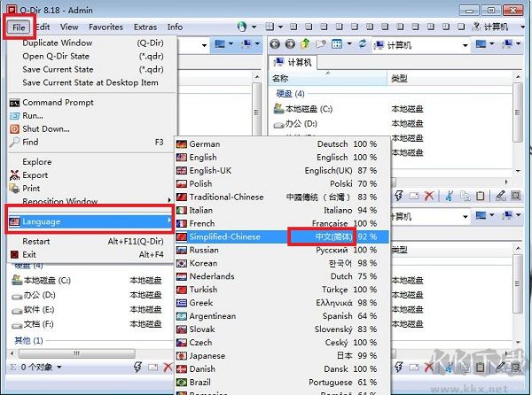The width and height of the screenshot is (532, 395).
Task: Choose Print in the File menu
Action: [90, 189]
